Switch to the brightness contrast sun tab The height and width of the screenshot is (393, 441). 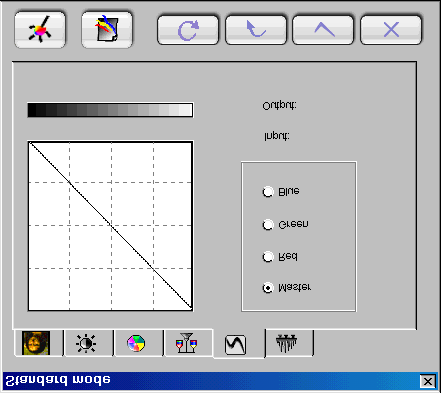pyautogui.click(x=86, y=343)
